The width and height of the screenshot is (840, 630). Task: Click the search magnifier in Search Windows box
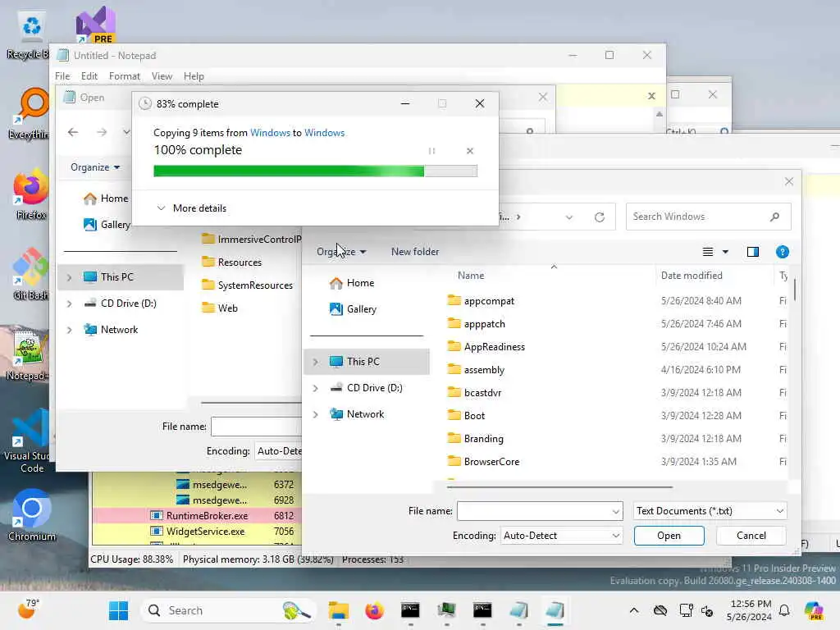tap(774, 217)
